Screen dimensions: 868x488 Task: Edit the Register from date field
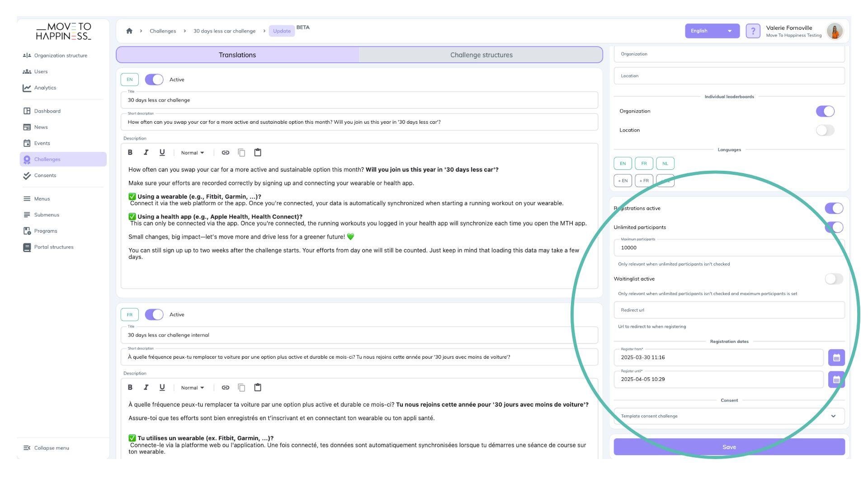point(718,357)
